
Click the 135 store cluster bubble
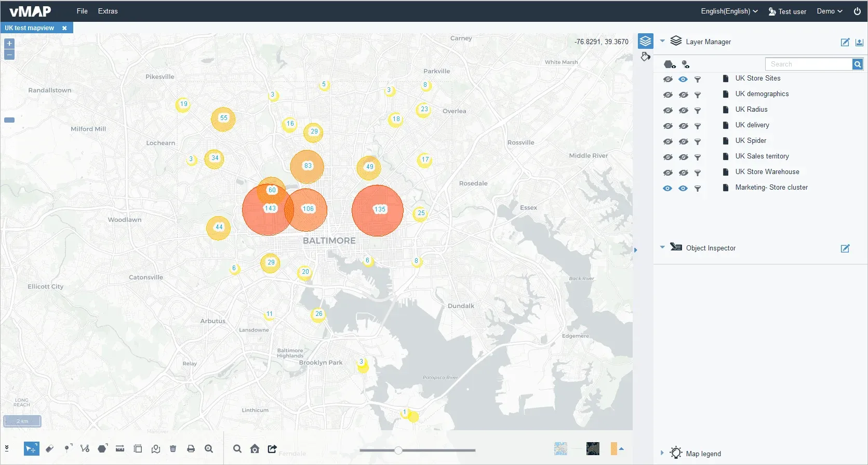pos(378,210)
